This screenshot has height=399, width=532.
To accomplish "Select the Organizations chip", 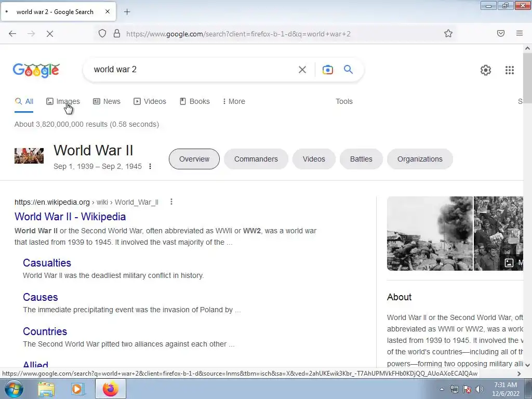I will (x=420, y=159).
